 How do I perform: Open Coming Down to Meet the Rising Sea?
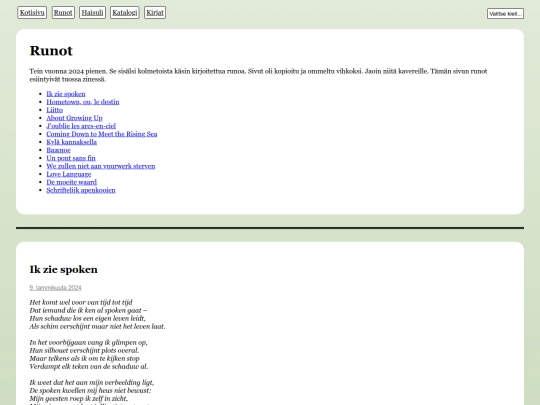(102, 134)
